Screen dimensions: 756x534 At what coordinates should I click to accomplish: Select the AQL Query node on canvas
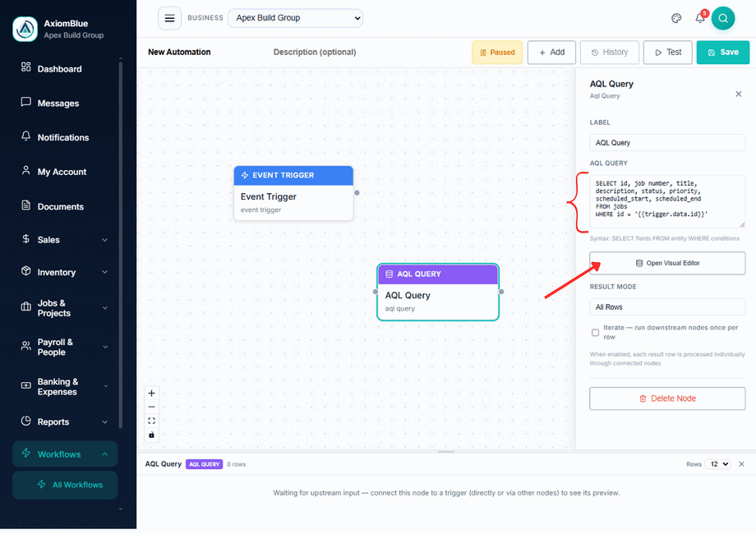point(438,292)
